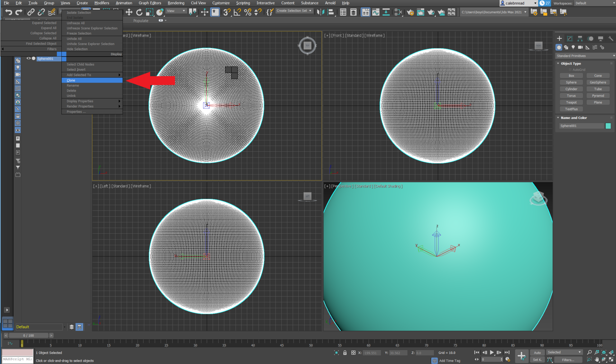Click the Torus primitive button
Viewport: 616px width, 364px height.
[571, 96]
